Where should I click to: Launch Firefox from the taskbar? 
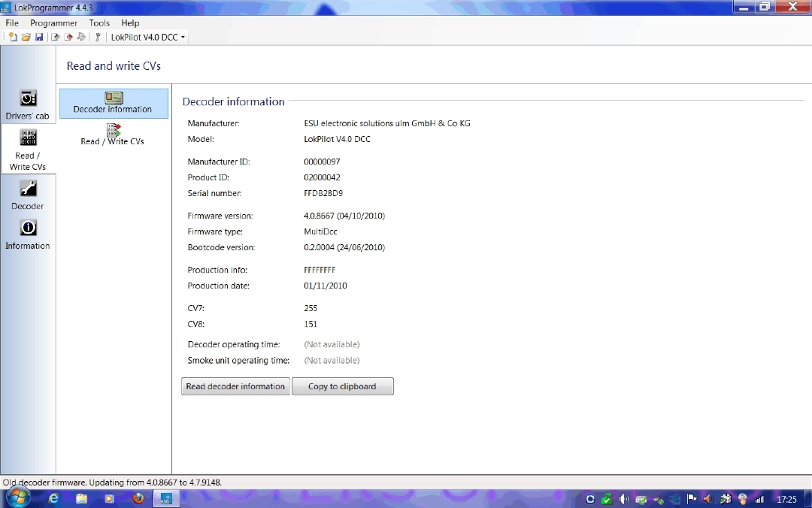pos(138,499)
